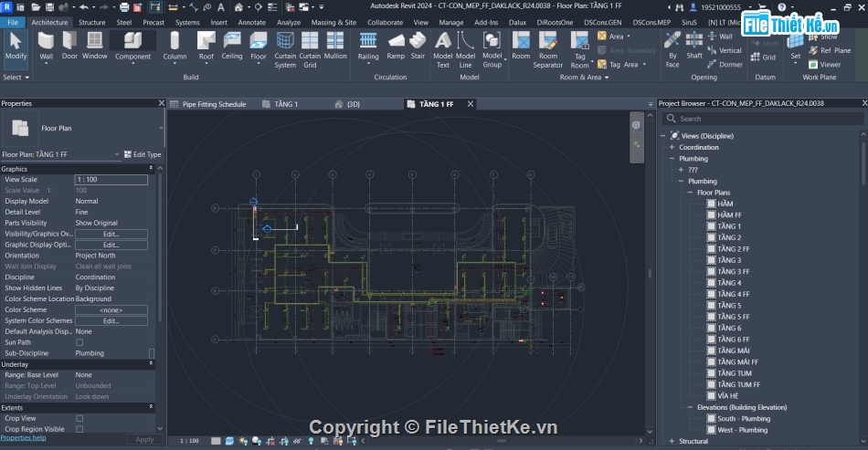
Task: Select the Curtain System tool
Action: click(285, 50)
